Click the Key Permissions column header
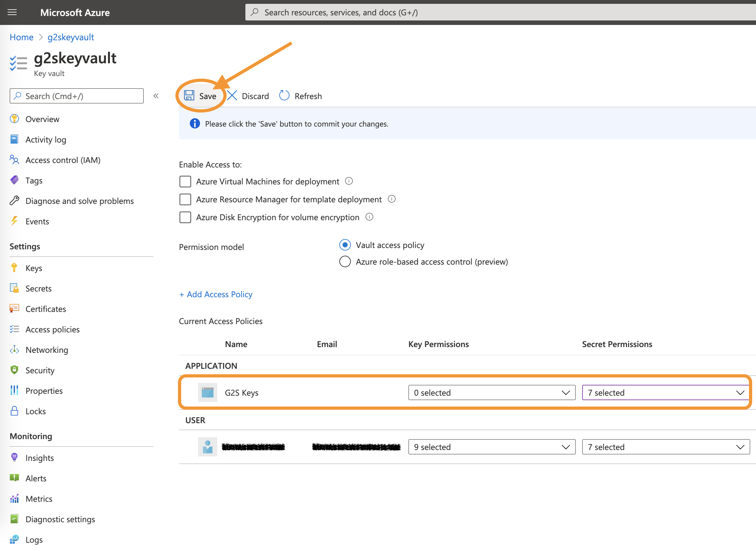Screen dimensions: 756x551 coord(438,344)
